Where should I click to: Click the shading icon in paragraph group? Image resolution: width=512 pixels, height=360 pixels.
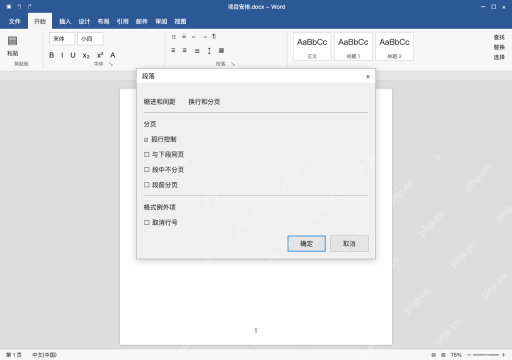(x=221, y=51)
